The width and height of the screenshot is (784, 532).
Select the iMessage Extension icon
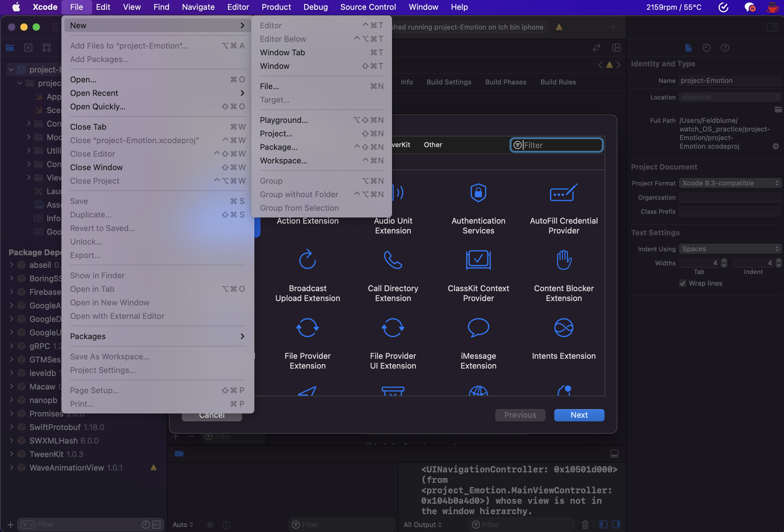[x=478, y=327]
